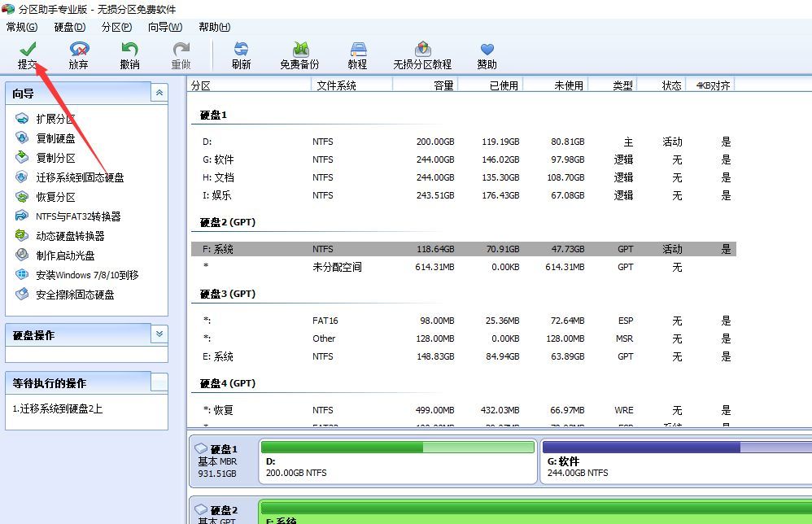Sort by the 容量 column header
This screenshot has width=812, height=524.
(426, 85)
